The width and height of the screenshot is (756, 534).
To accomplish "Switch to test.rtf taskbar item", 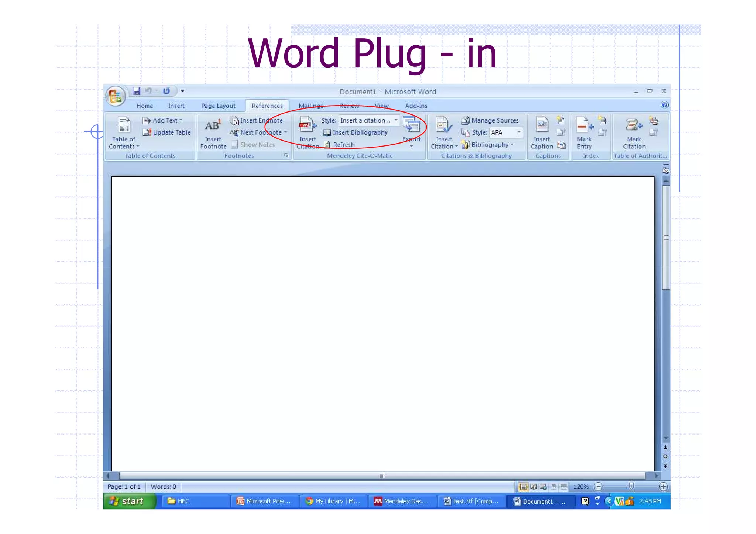I will click(471, 501).
